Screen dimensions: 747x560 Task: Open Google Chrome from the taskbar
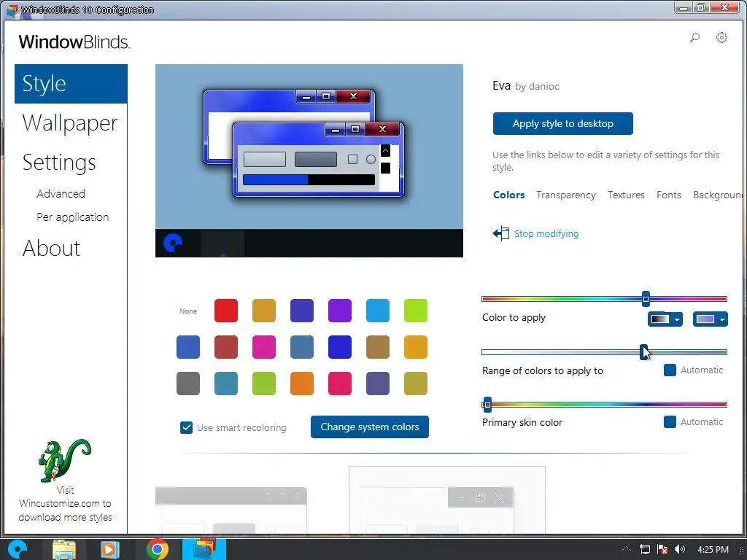click(158, 550)
